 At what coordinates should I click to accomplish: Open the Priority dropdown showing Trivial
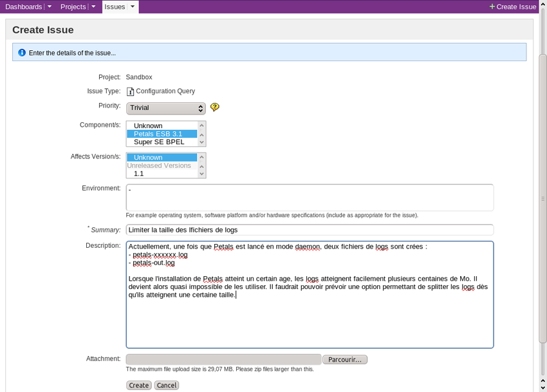click(166, 108)
